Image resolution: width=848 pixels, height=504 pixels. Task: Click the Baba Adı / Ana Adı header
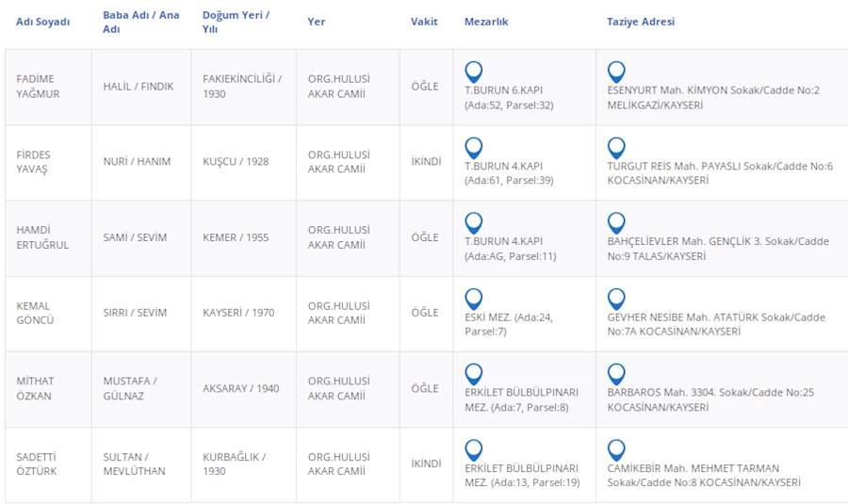coord(140,23)
